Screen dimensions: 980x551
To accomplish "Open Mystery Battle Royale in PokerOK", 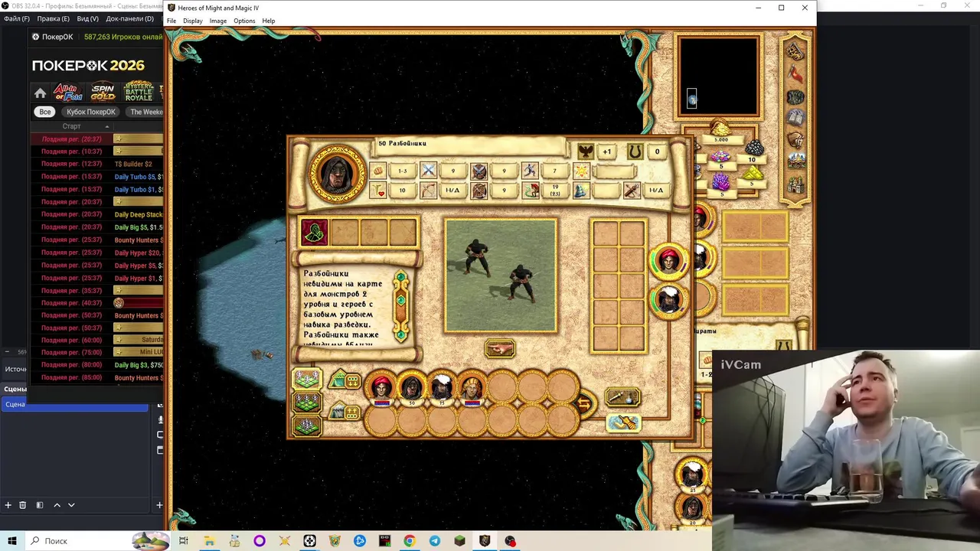I will [x=139, y=92].
